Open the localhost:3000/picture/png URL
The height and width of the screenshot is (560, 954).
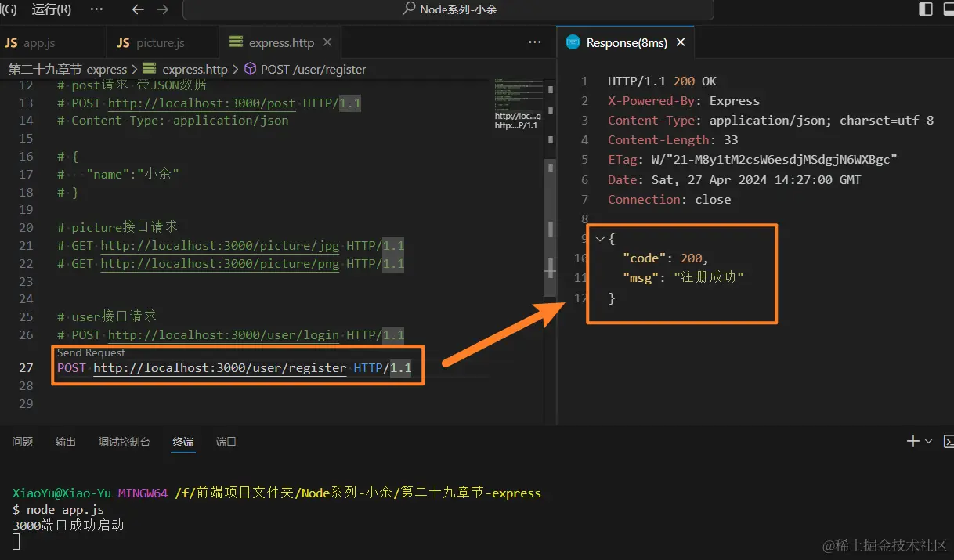pos(220,264)
